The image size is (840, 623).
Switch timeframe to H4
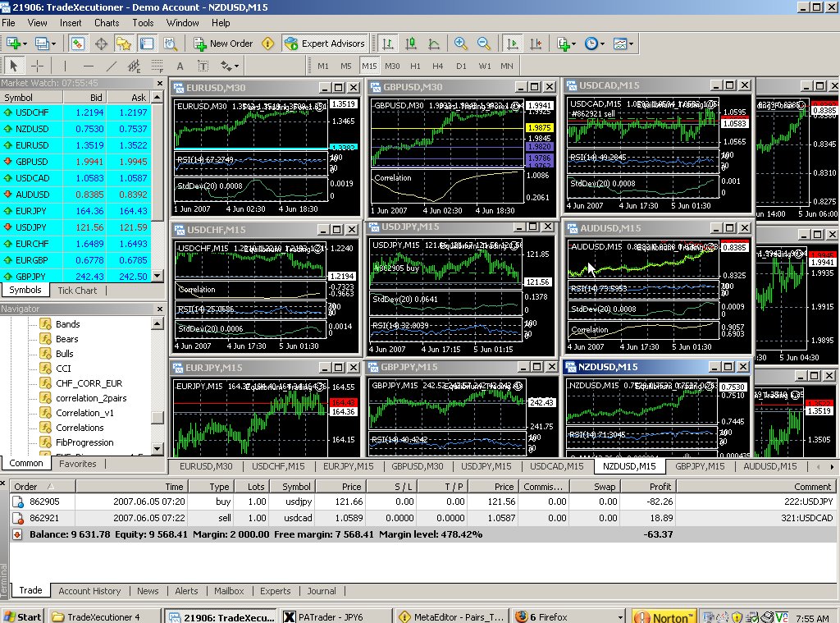(x=438, y=66)
